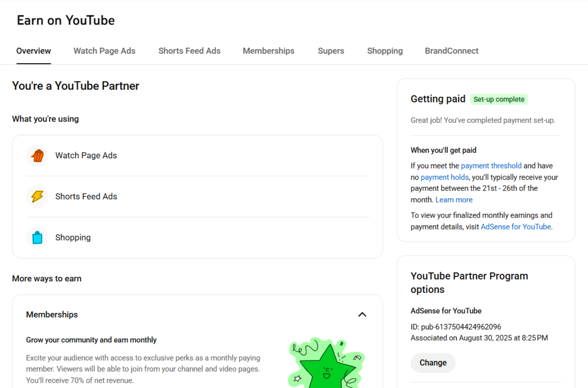Visit the AdSense for YouTube link
This screenshot has height=388, width=588.
(516, 227)
